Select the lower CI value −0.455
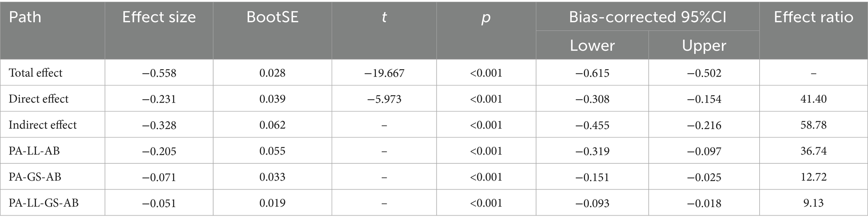 592,125
